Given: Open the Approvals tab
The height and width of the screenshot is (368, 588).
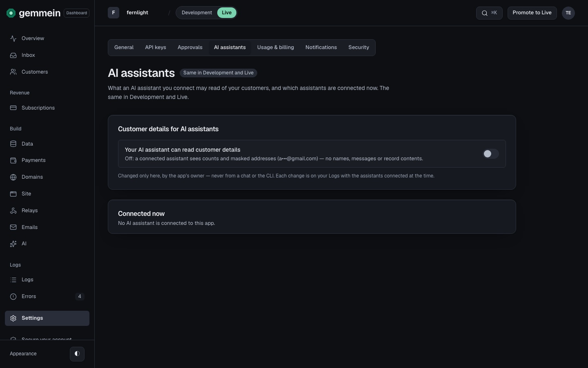Looking at the screenshot, I should click(190, 47).
